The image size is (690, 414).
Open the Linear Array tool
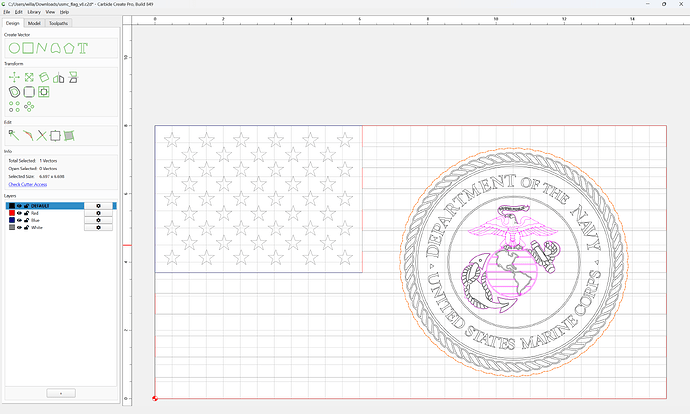15,106
